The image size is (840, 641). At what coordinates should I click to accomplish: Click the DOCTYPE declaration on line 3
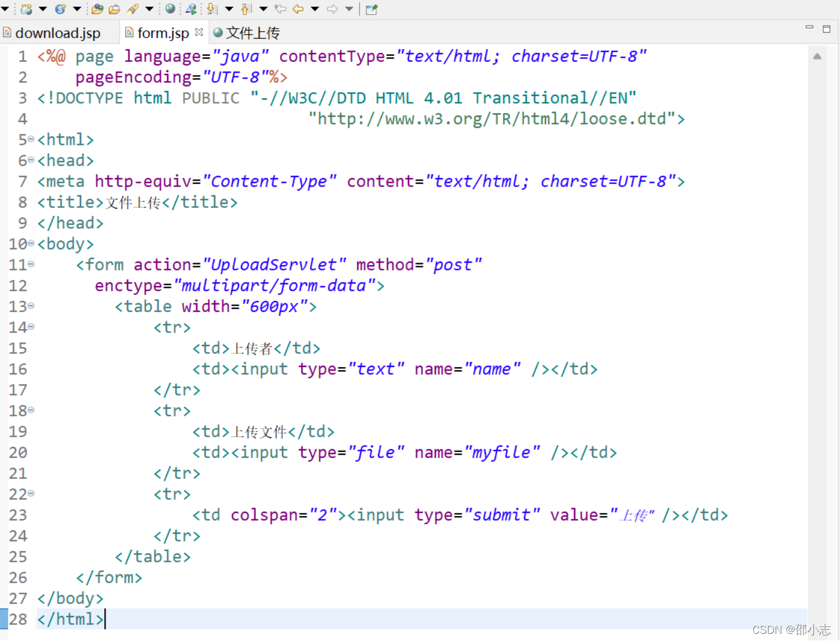pyautogui.click(x=337, y=98)
